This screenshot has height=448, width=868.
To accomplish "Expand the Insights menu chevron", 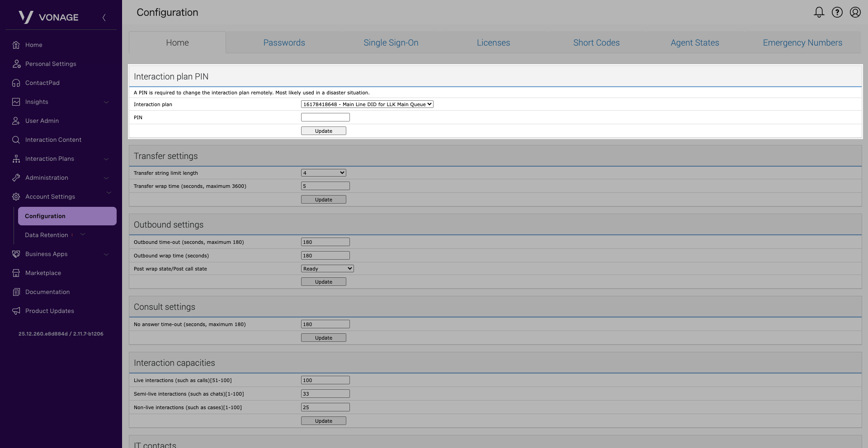I will [x=106, y=102].
